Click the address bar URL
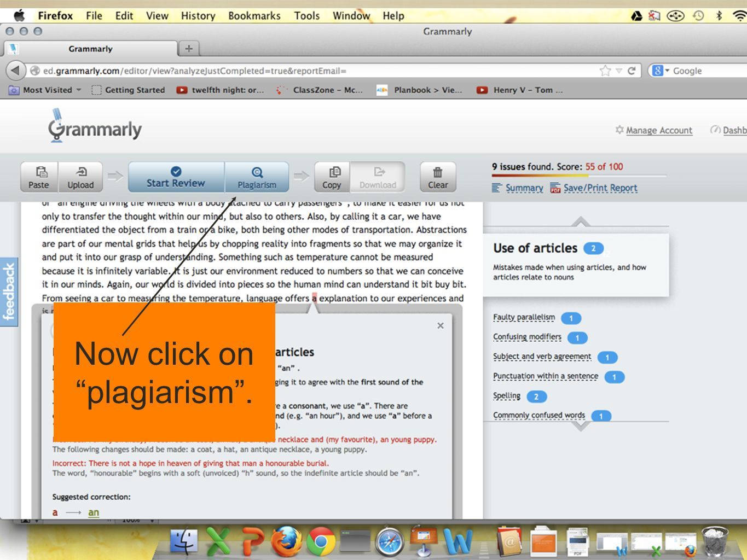747x560 pixels. pyautogui.click(x=195, y=71)
